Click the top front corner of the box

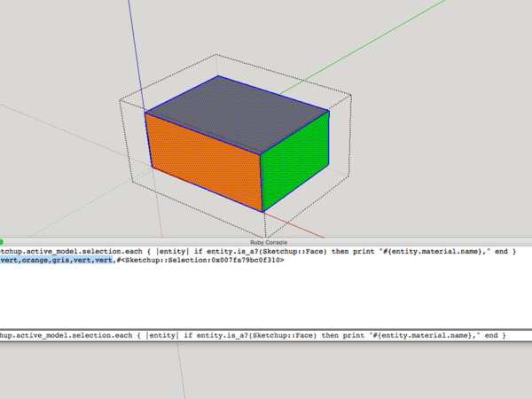tap(262, 153)
